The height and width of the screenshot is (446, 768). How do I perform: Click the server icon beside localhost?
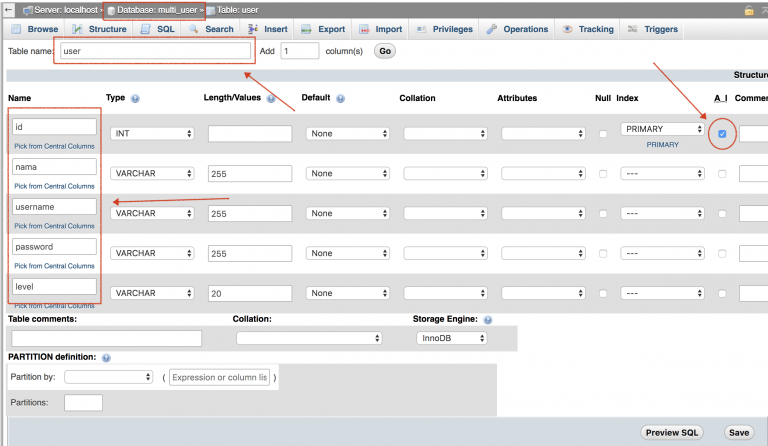27,10
